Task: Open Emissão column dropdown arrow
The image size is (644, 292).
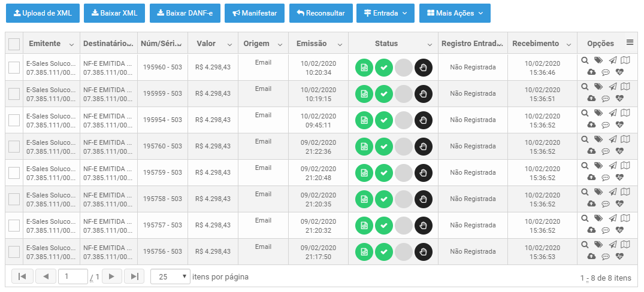Action: tap(340, 44)
